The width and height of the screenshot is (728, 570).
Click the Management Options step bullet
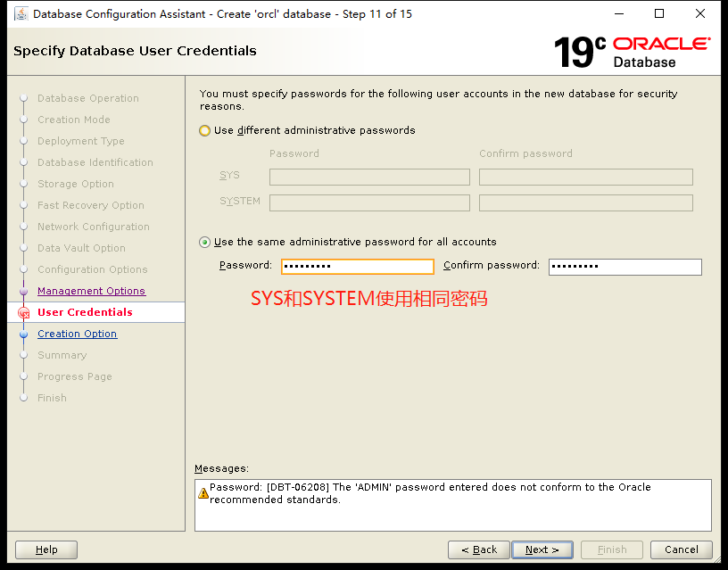24,292
